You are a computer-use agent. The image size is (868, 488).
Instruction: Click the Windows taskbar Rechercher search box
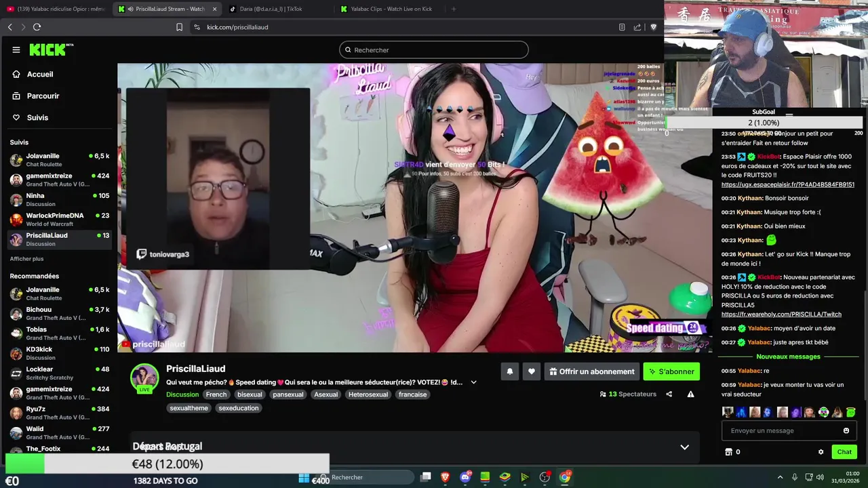(366, 477)
